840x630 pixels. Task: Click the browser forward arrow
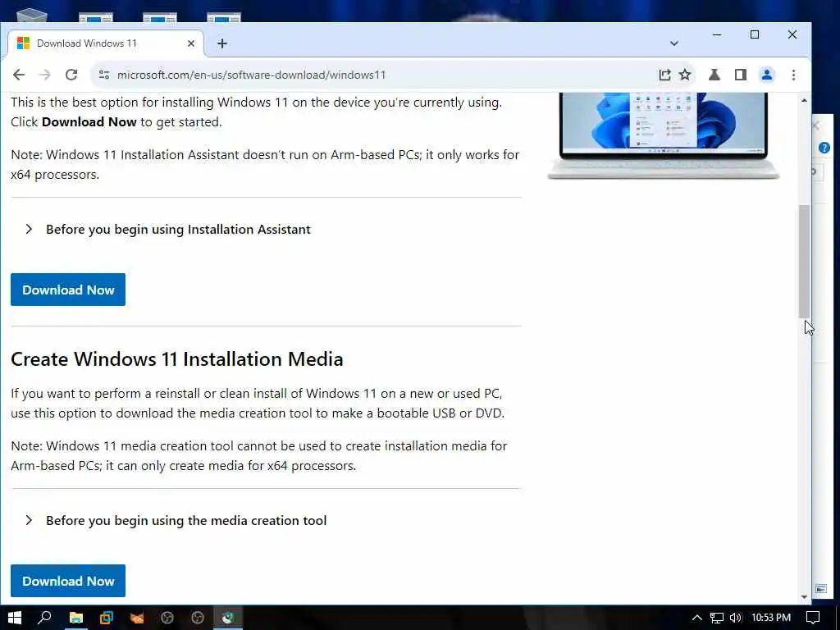click(x=45, y=75)
